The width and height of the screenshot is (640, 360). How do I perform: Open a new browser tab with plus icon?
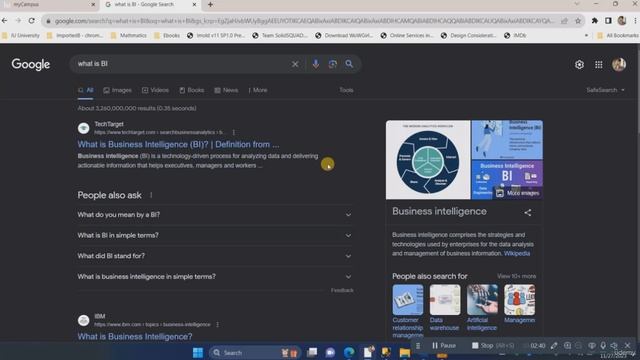click(x=210, y=4)
